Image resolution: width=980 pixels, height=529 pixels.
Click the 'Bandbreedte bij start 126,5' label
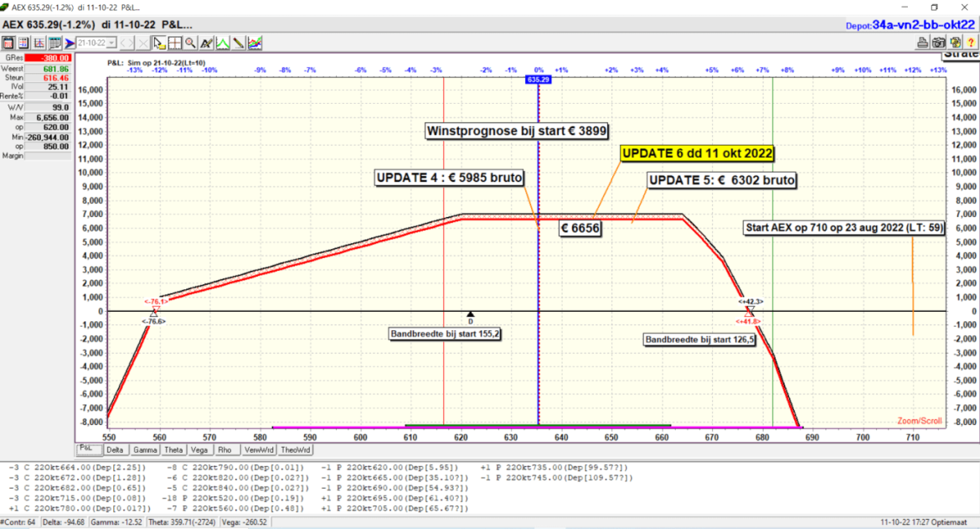(x=699, y=340)
